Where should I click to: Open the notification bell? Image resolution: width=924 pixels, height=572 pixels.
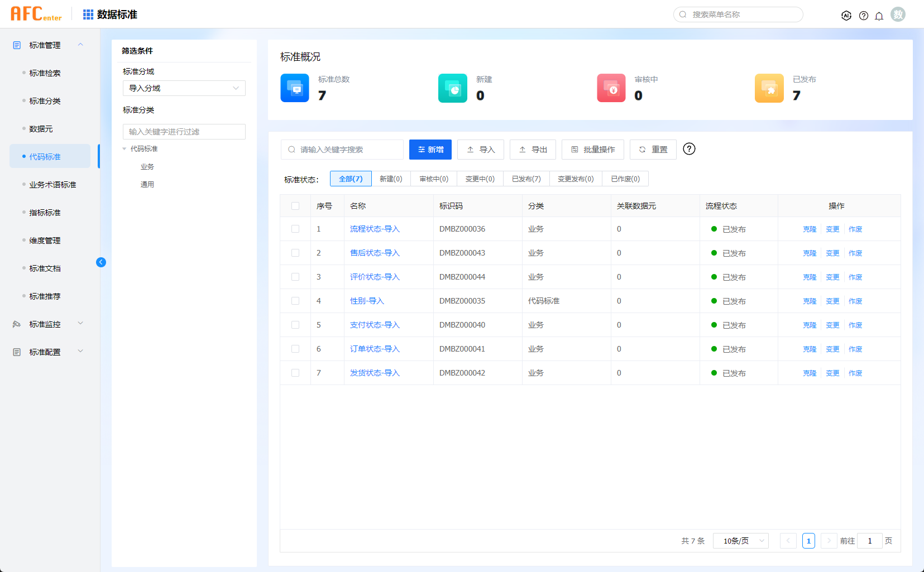tap(879, 16)
